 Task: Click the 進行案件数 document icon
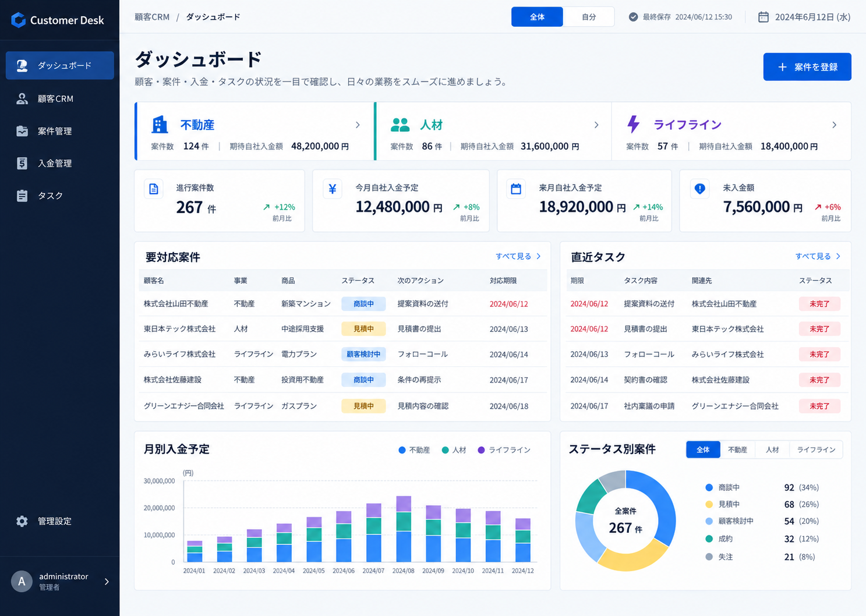pos(154,189)
